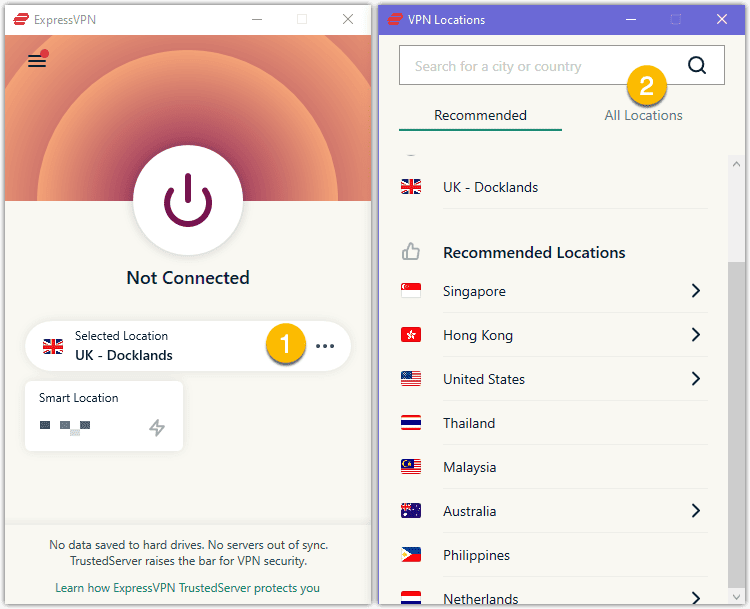This screenshot has width=750, height=609.
Task: Switch to the Recommended tab
Action: [x=480, y=115]
